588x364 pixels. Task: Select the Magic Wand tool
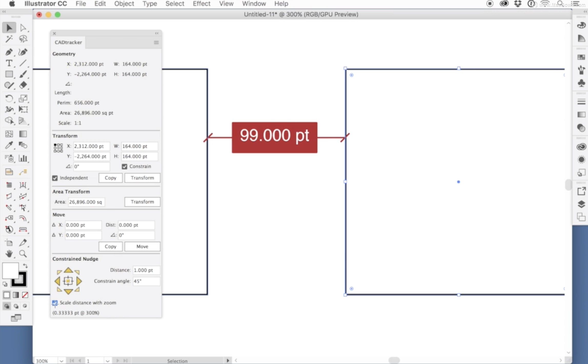(9, 39)
